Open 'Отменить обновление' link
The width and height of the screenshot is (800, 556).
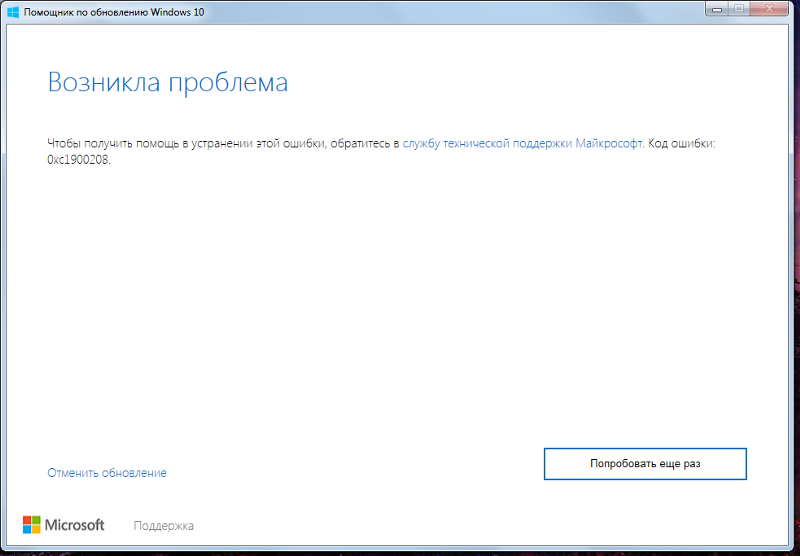pos(107,473)
